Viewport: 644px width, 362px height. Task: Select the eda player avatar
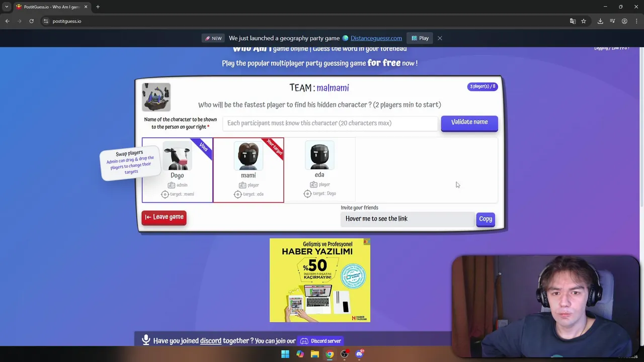[x=319, y=155]
